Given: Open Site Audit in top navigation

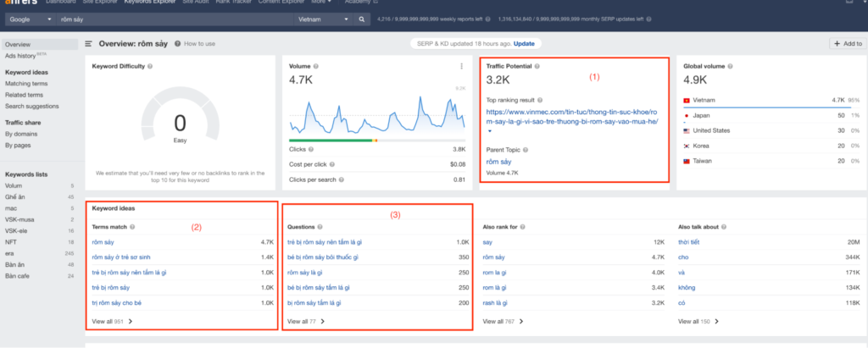Looking at the screenshot, I should (198, 2).
